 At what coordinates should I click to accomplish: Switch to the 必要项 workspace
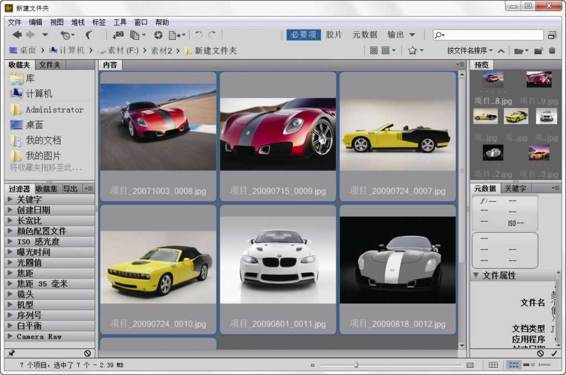pyautogui.click(x=304, y=35)
